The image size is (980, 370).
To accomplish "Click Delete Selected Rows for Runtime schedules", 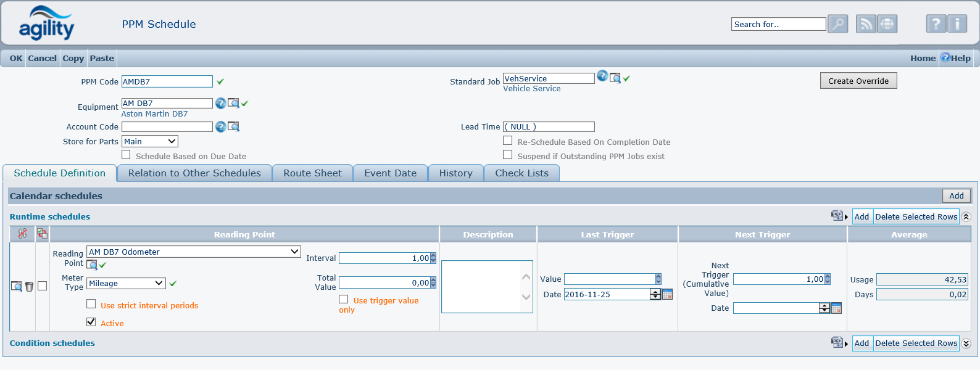I will [x=916, y=216].
